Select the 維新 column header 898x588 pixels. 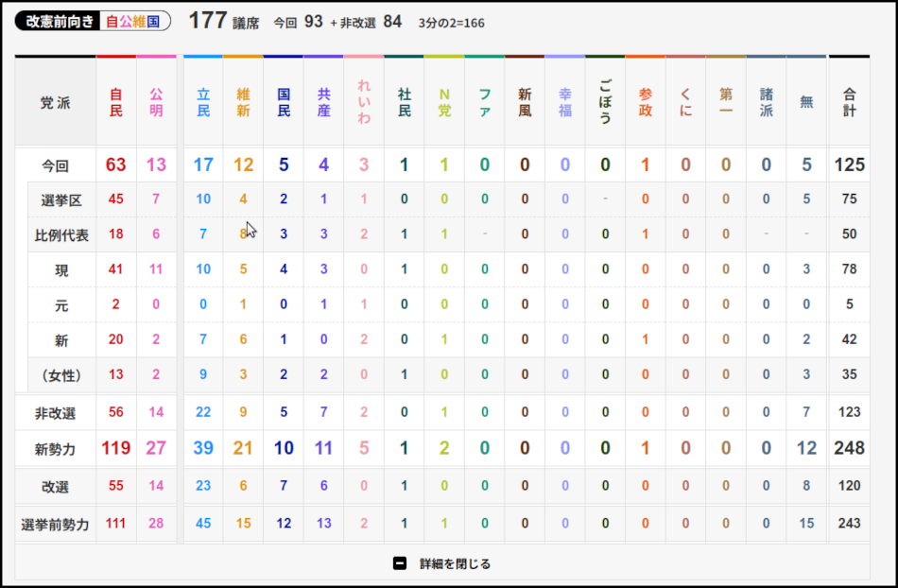pos(243,102)
